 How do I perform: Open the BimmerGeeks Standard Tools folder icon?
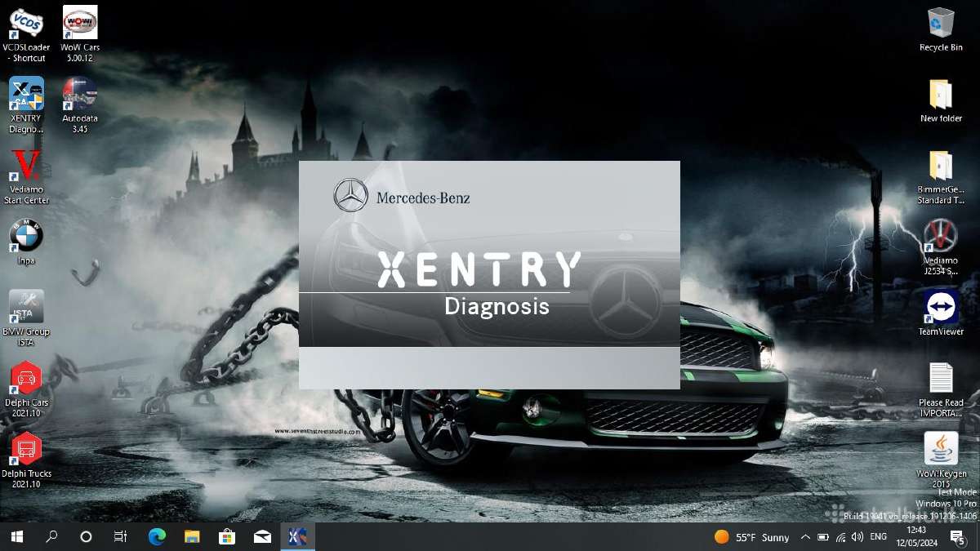941,176
